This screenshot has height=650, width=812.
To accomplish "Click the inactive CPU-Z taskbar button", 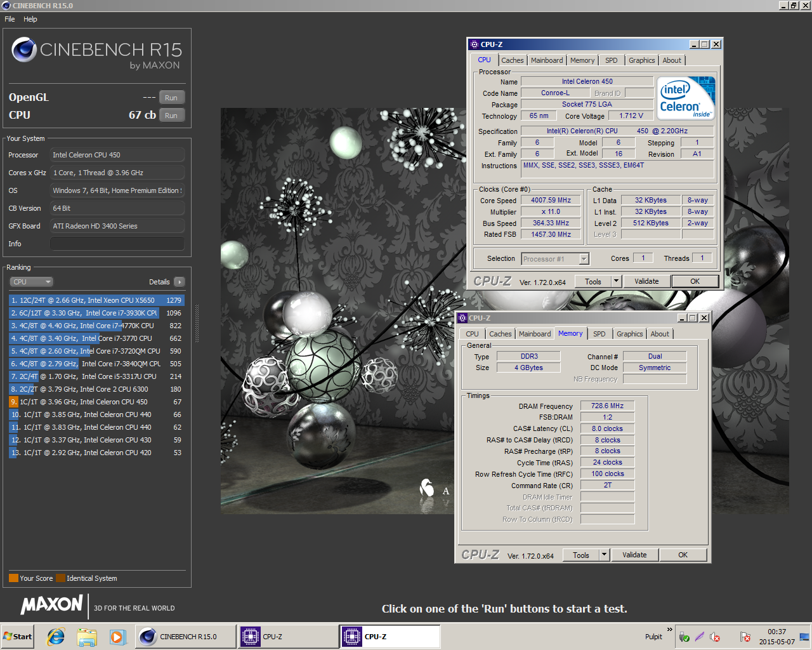I will (x=289, y=637).
